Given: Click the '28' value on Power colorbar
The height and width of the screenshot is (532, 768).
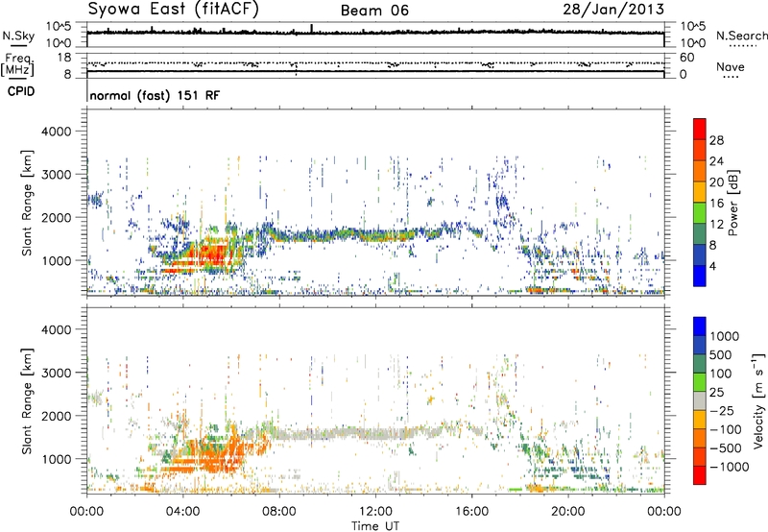Looking at the screenshot, I should coord(716,140).
